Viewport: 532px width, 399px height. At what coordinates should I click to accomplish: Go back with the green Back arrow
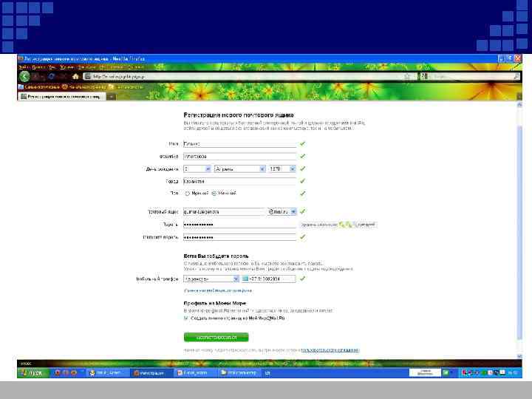click(x=24, y=77)
